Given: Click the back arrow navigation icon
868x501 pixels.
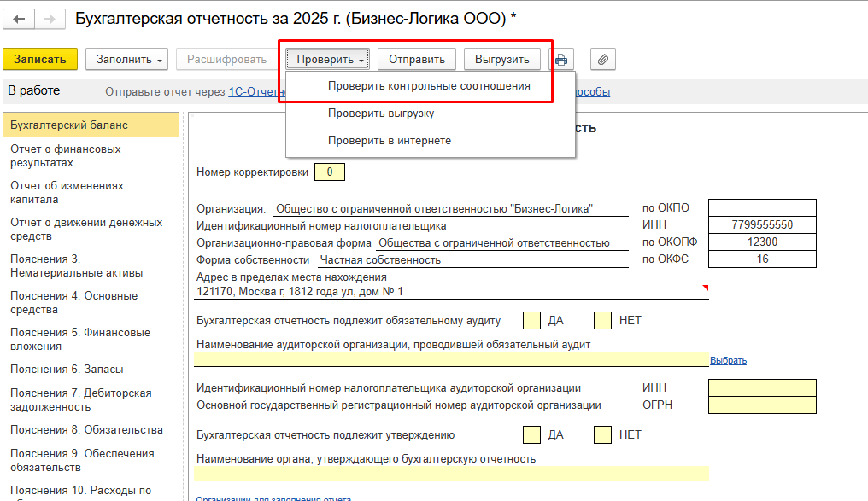Looking at the screenshot, I should (19, 20).
